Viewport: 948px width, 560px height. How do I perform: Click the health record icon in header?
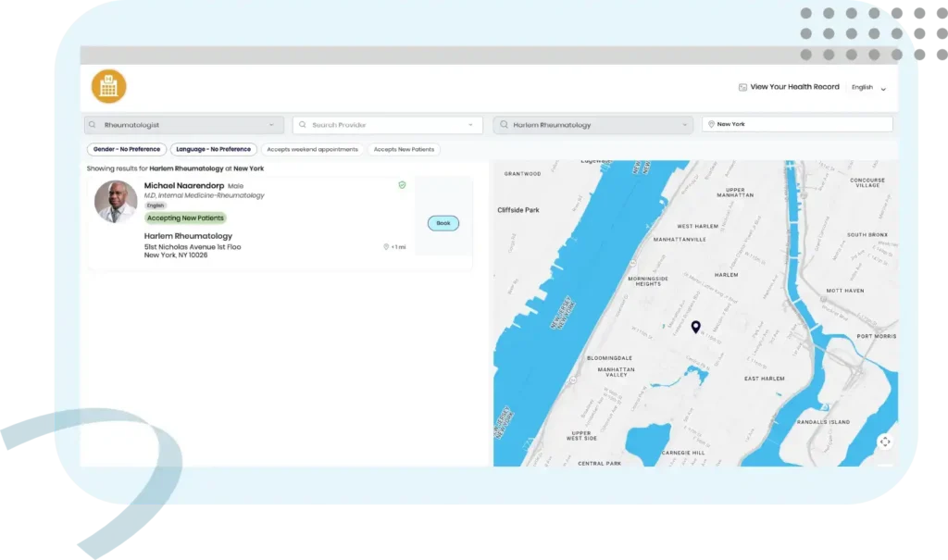coord(742,87)
